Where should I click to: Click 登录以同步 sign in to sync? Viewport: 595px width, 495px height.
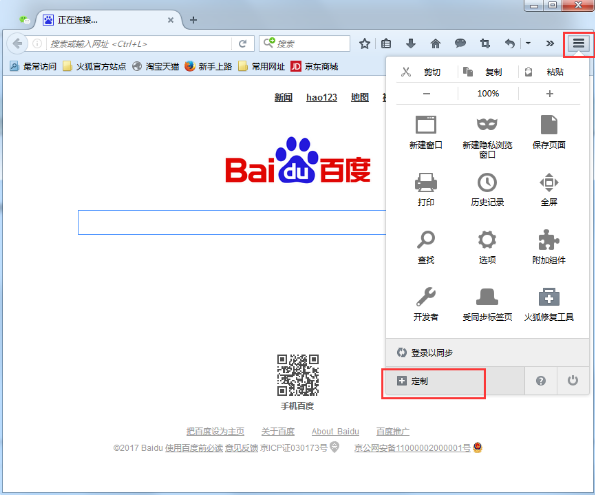pyautogui.click(x=487, y=353)
